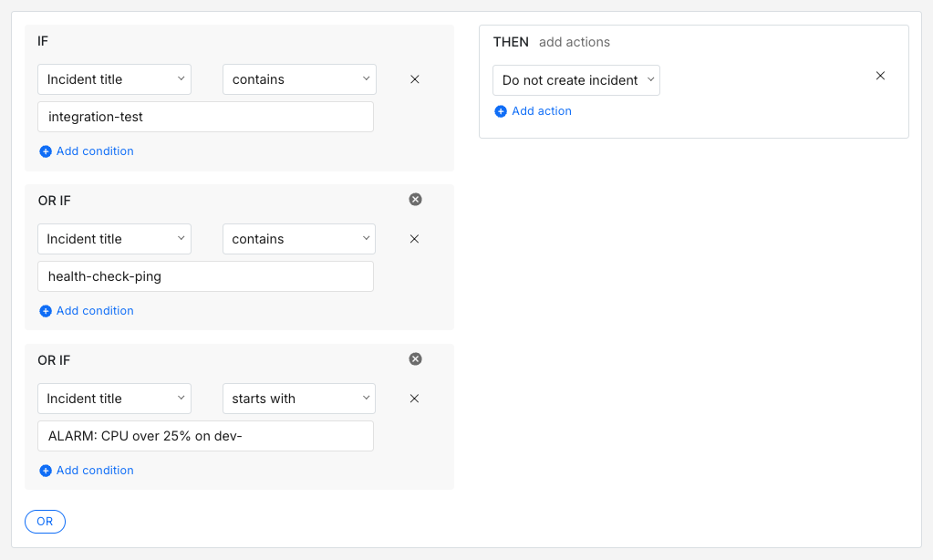The height and width of the screenshot is (560, 933).
Task: Select the ALARM: CPU over 25% input field
Action: [x=205, y=435]
